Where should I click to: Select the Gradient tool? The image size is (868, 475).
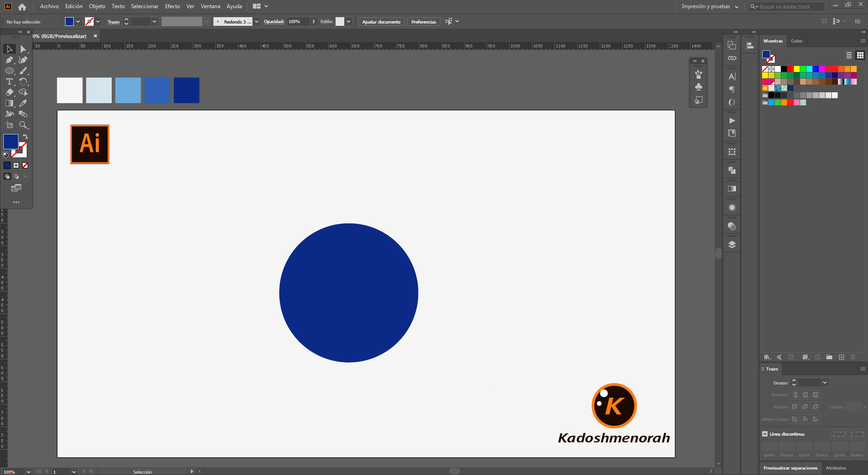click(9, 103)
